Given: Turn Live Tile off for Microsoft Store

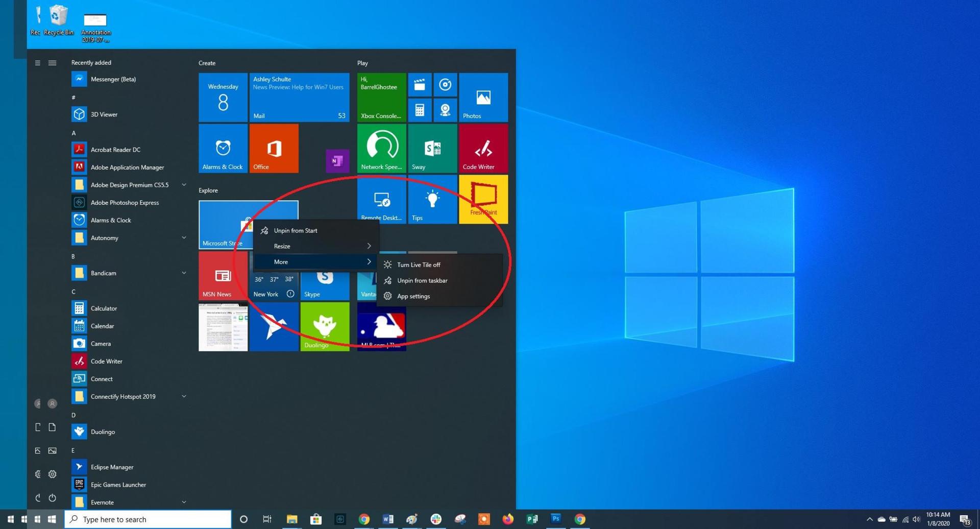Looking at the screenshot, I should (x=419, y=264).
